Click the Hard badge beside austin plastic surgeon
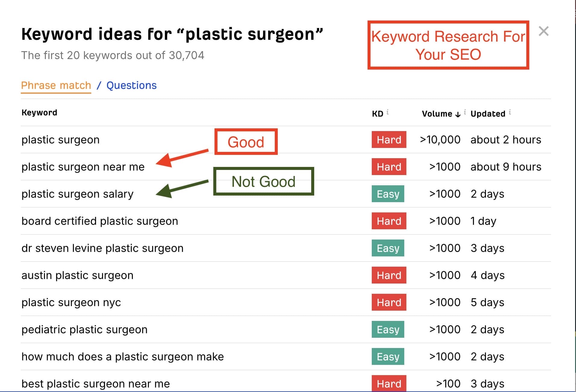Viewport: 576px width, 392px height. [389, 275]
